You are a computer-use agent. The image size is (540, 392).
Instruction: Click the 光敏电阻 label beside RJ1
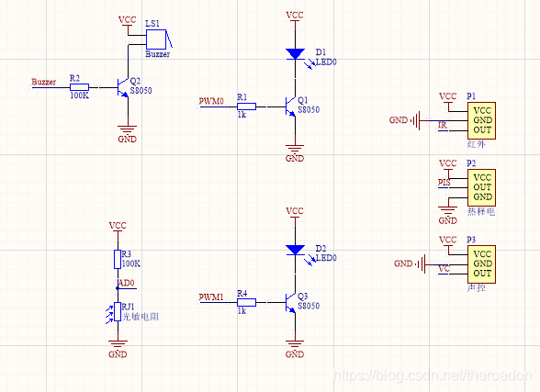click(x=141, y=317)
